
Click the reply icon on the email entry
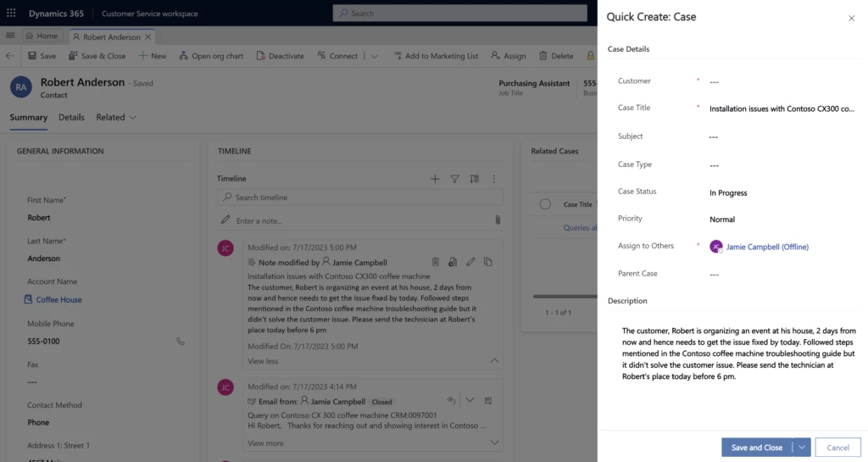(451, 401)
